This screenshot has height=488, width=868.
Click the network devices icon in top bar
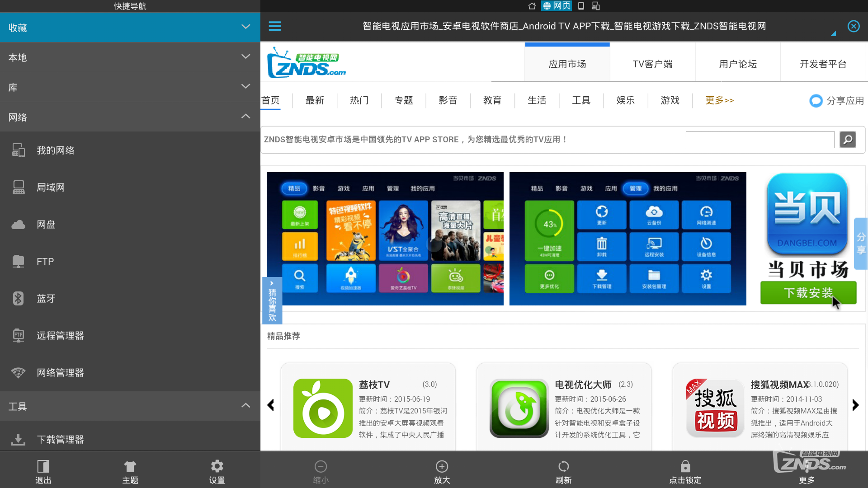(596, 6)
